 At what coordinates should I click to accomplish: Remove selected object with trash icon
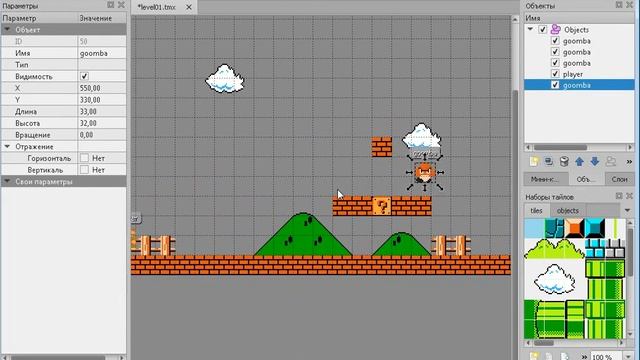[564, 162]
